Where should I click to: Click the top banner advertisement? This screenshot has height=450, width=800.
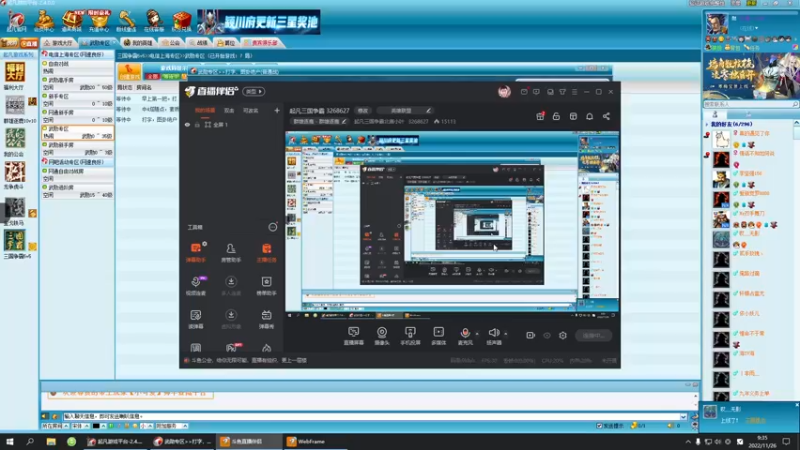[259, 22]
